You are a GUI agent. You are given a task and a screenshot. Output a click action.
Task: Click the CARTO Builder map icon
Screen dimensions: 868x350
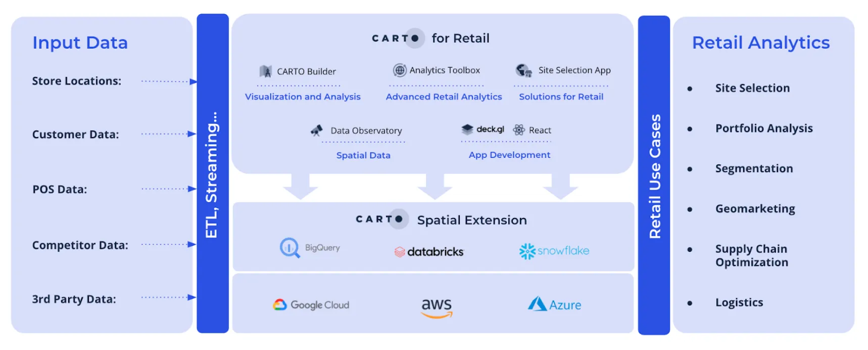tap(265, 71)
